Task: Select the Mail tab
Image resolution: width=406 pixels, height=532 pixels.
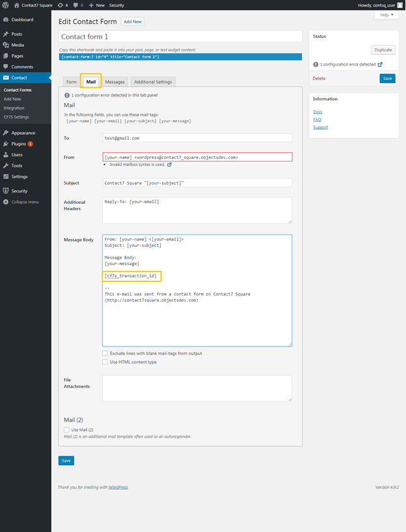Action: [91, 82]
